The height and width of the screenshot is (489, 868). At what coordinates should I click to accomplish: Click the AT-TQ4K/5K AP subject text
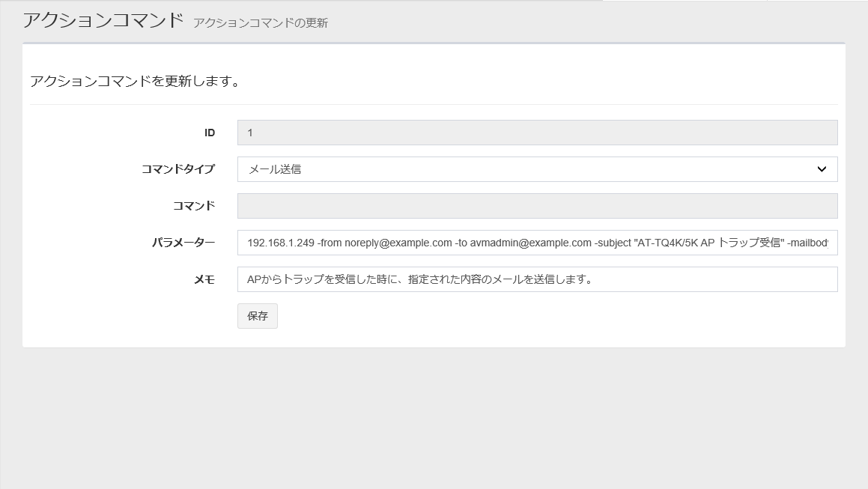click(674, 243)
